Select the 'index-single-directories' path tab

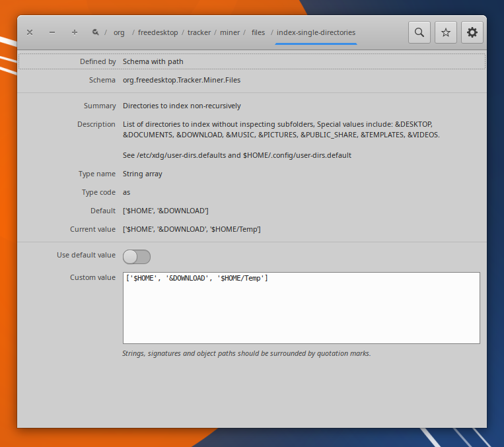(316, 32)
